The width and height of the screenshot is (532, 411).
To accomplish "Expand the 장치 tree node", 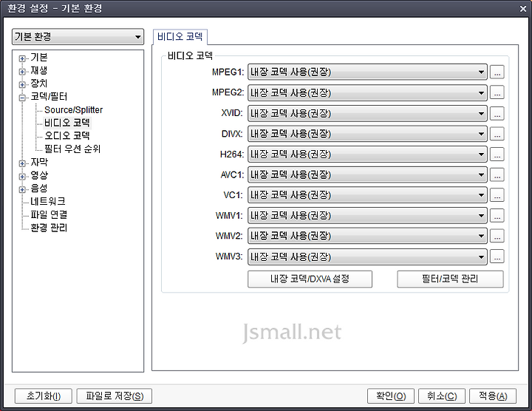I will tap(22, 84).
